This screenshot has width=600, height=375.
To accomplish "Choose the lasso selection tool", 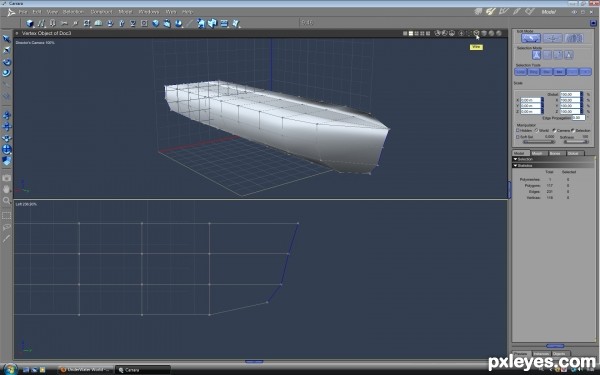I will pyautogui.click(x=7, y=227).
